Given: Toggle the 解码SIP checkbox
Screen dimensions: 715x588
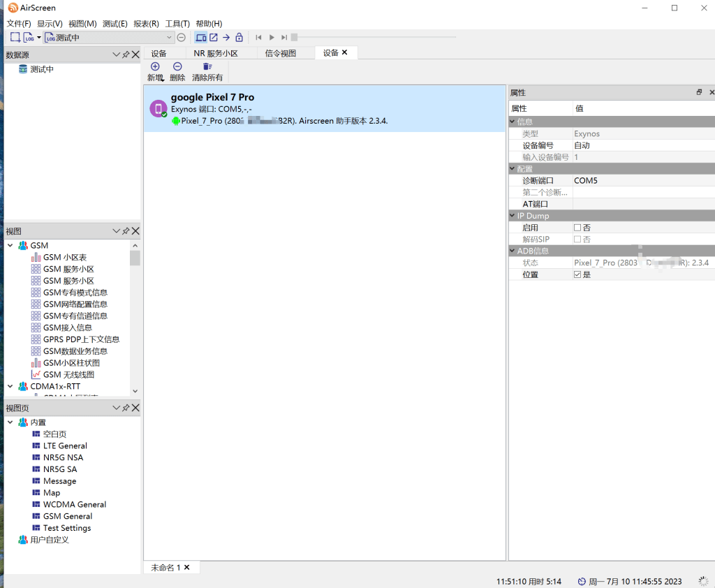Looking at the screenshot, I should (x=577, y=240).
